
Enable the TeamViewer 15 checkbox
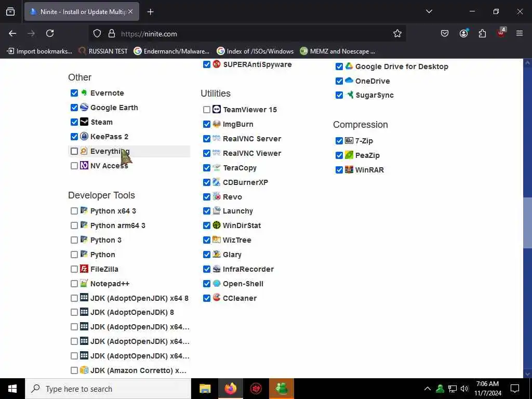207,109
